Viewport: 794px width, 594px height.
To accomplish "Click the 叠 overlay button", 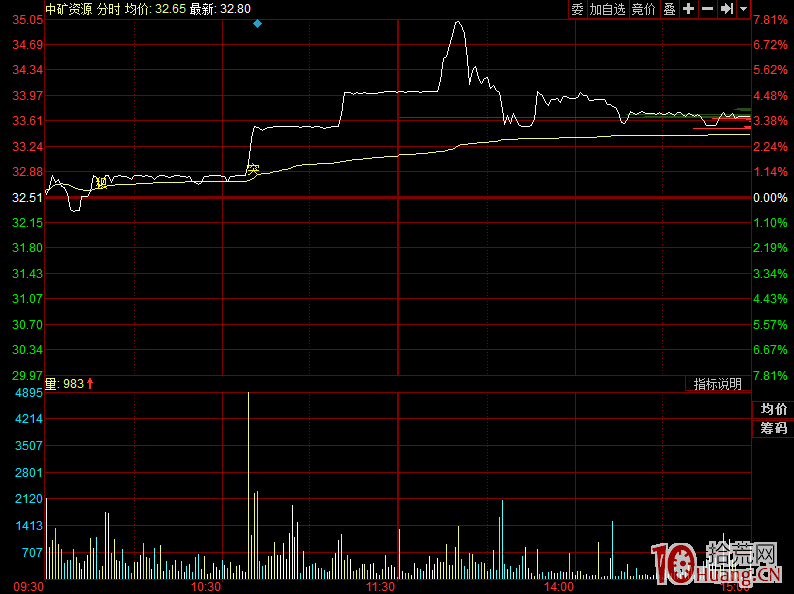I will point(669,9).
